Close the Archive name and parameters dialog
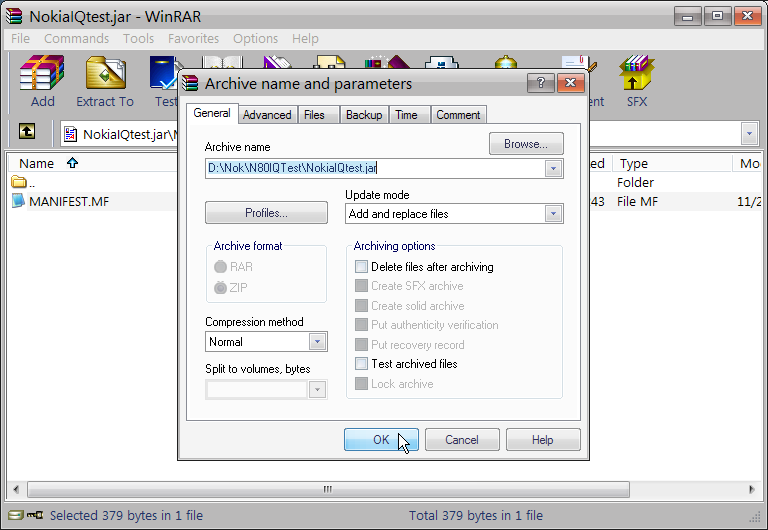768x530 pixels. tap(571, 83)
